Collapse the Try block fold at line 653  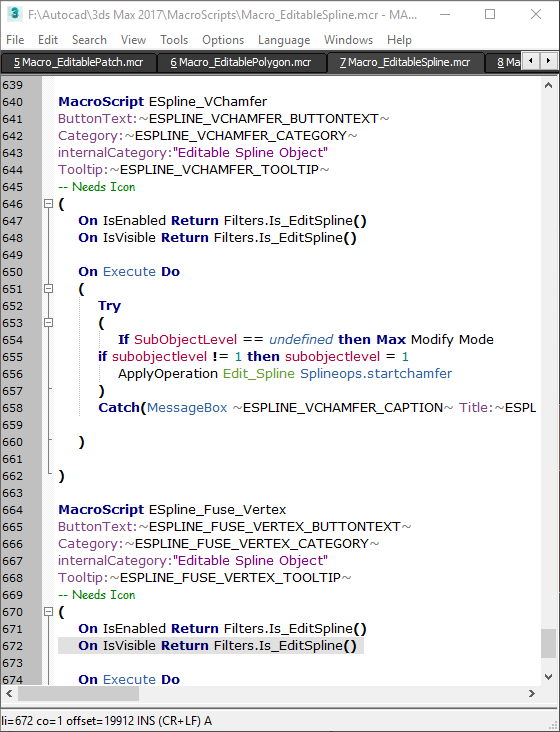[48, 323]
